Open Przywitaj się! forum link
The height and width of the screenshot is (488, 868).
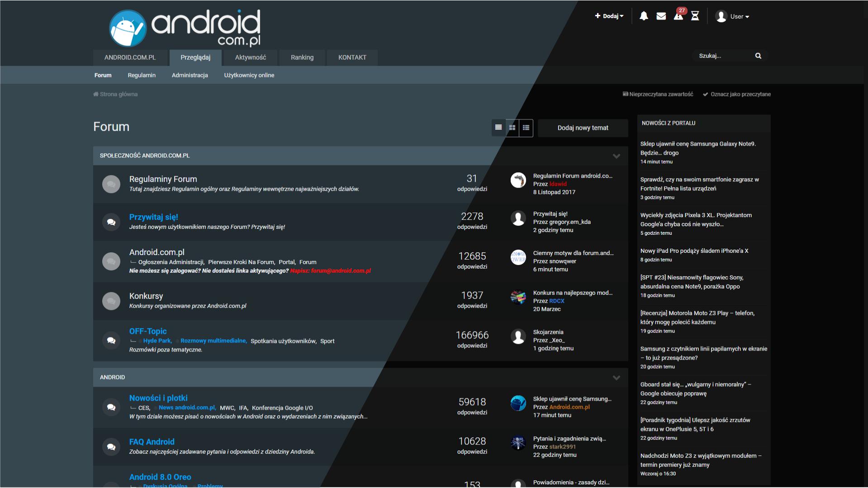point(154,217)
